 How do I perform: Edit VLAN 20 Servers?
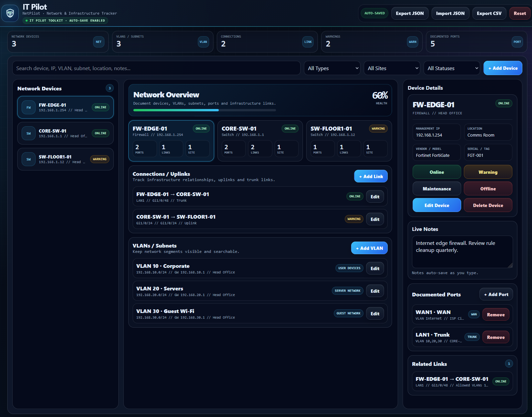click(x=375, y=291)
